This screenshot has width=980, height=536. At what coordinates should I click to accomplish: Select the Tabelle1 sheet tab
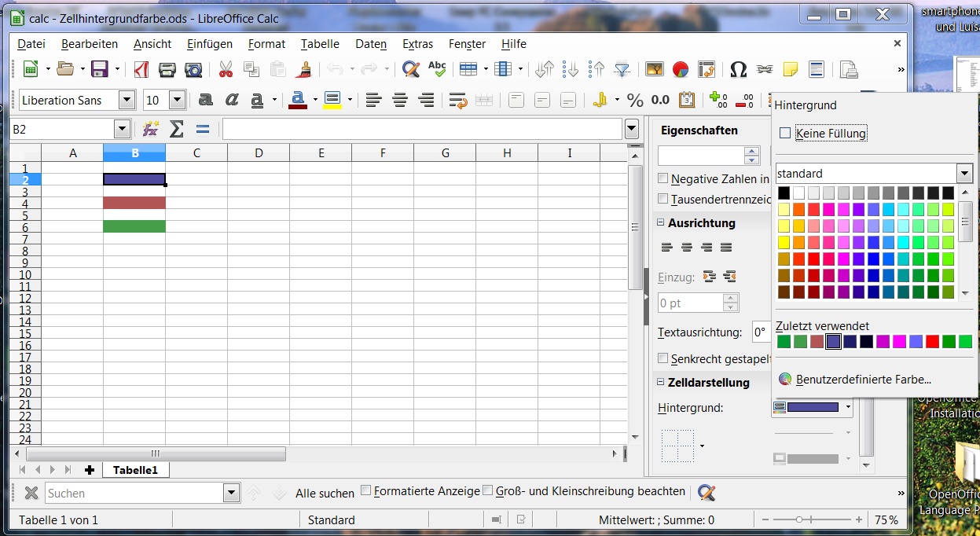coord(135,470)
